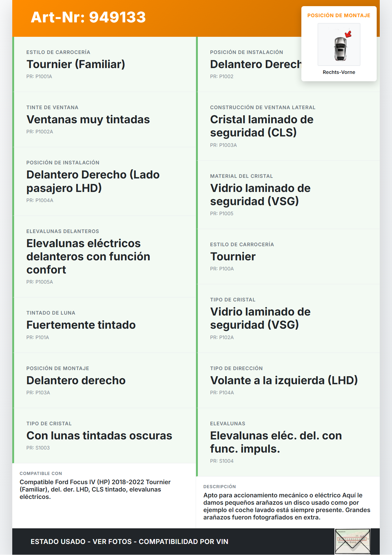Open the VIN envelope icon in footer
This screenshot has height=555, width=392.
click(352, 541)
